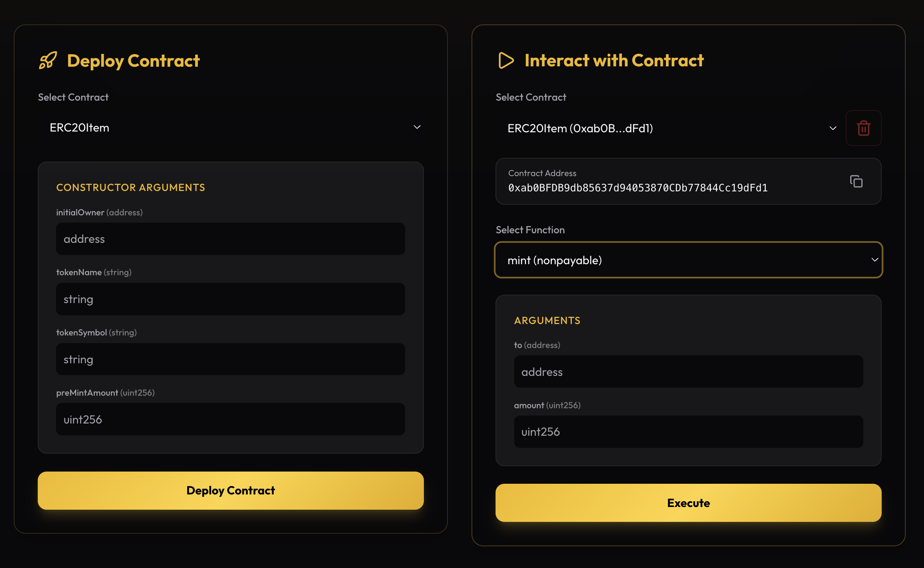Open the mint (nonpayable) function selector

coord(688,260)
